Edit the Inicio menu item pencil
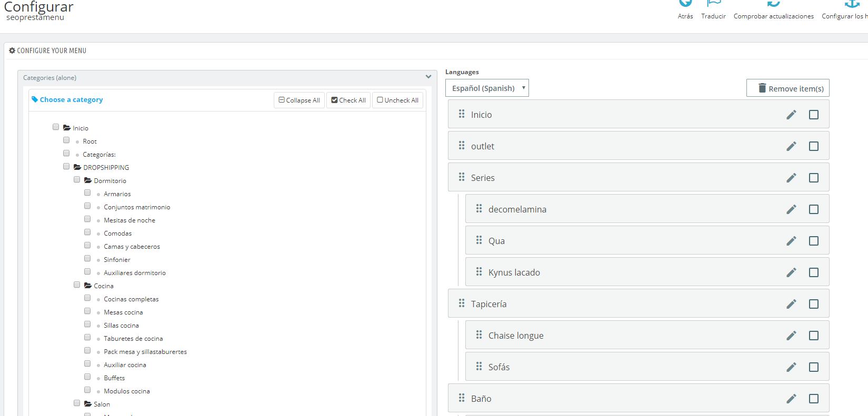Screen dimensions: 868x416 pos(791,115)
